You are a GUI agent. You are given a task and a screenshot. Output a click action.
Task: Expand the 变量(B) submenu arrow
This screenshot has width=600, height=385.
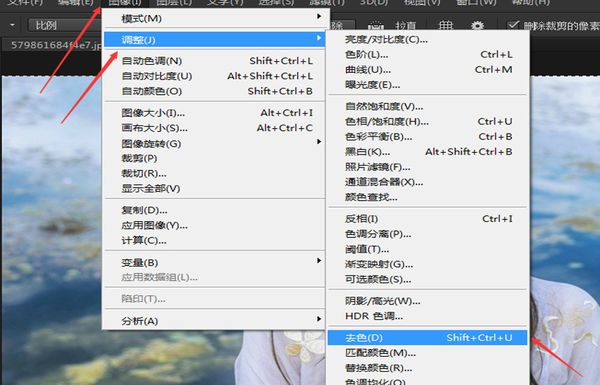point(319,261)
